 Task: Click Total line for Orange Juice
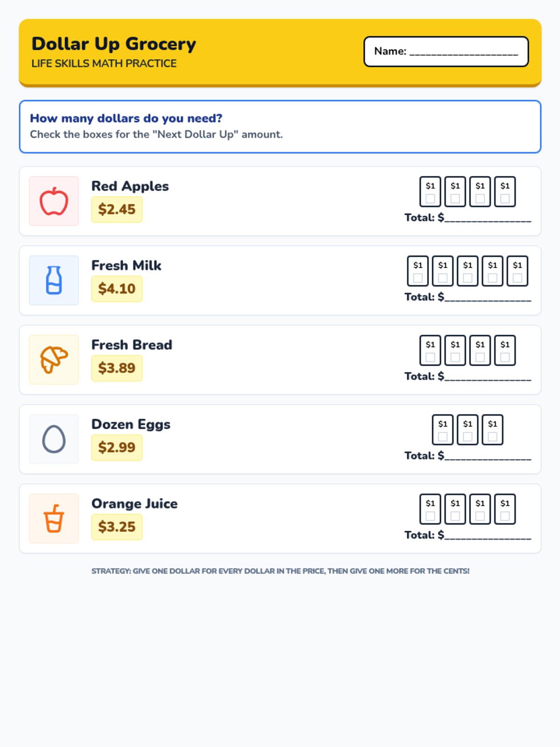pos(468,535)
